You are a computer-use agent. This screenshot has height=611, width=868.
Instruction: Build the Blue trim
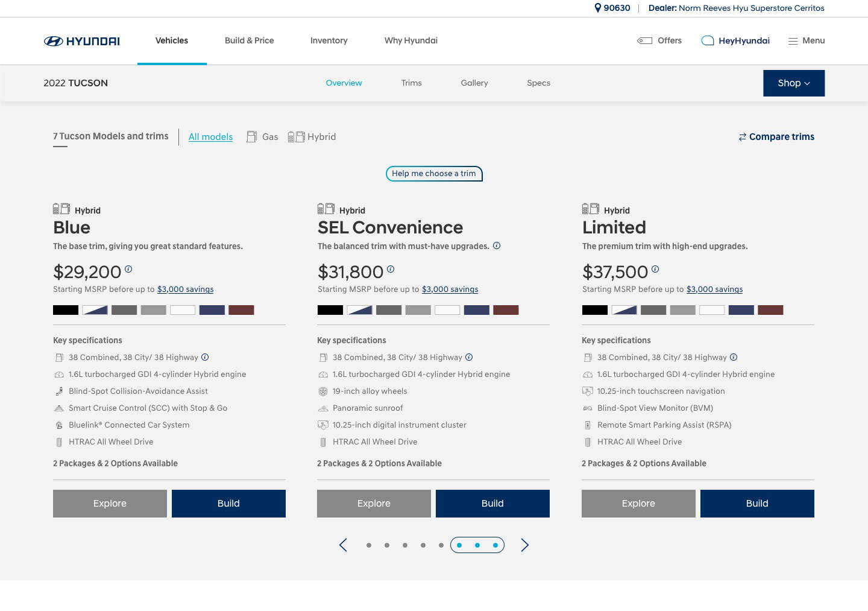[x=228, y=504]
